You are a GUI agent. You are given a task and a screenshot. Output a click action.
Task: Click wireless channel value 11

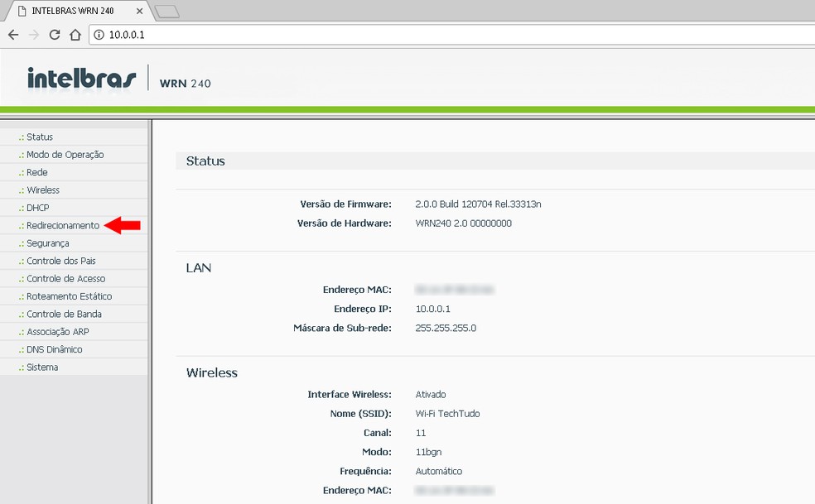click(421, 433)
